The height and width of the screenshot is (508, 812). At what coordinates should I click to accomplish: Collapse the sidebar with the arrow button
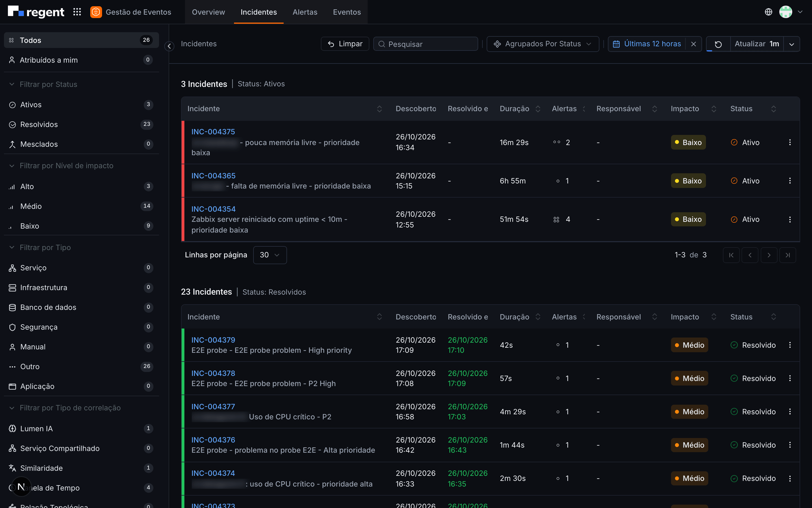169,46
